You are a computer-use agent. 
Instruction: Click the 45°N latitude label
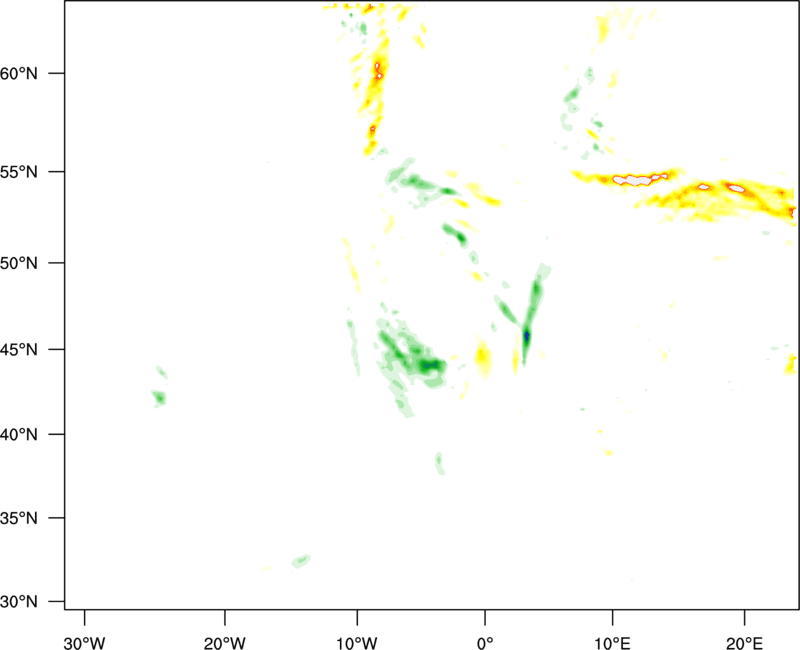[19, 349]
